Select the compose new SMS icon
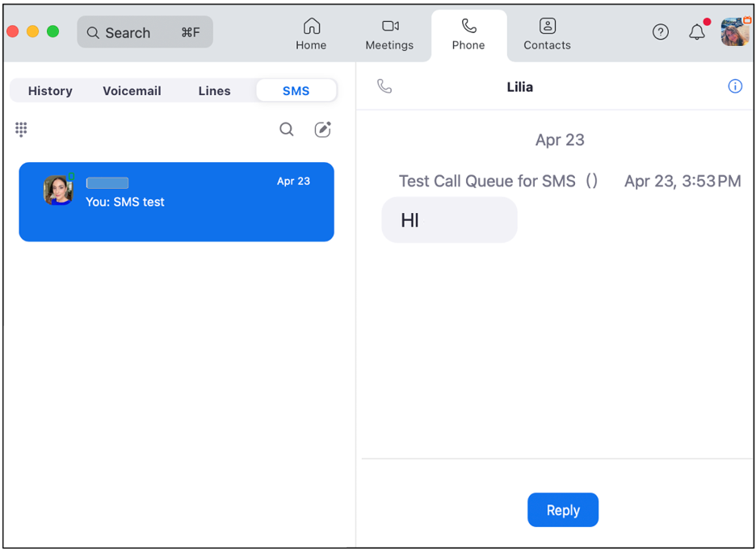 tap(322, 129)
